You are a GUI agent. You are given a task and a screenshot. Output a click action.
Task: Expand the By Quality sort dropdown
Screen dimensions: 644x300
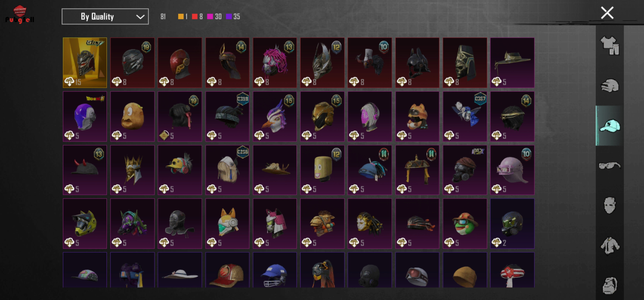pyautogui.click(x=105, y=16)
